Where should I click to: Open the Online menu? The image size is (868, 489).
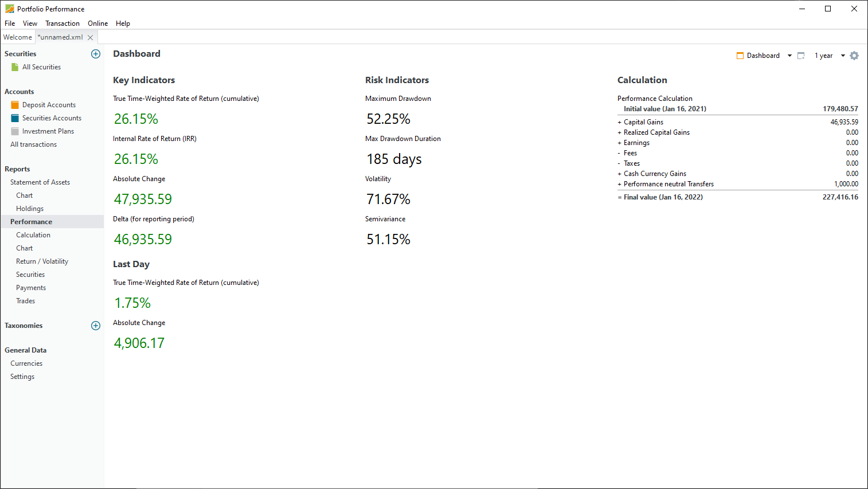click(x=97, y=24)
